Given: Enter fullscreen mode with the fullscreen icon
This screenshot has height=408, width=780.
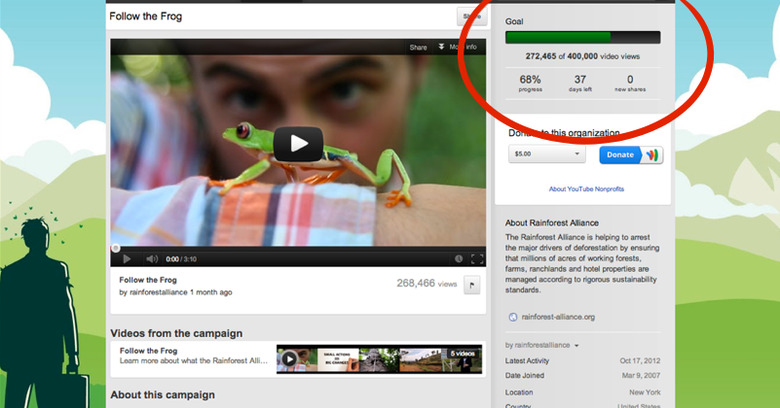Looking at the screenshot, I should pos(477,259).
